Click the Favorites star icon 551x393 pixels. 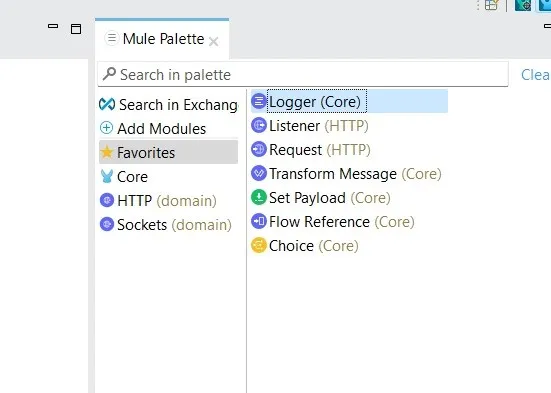(106, 152)
